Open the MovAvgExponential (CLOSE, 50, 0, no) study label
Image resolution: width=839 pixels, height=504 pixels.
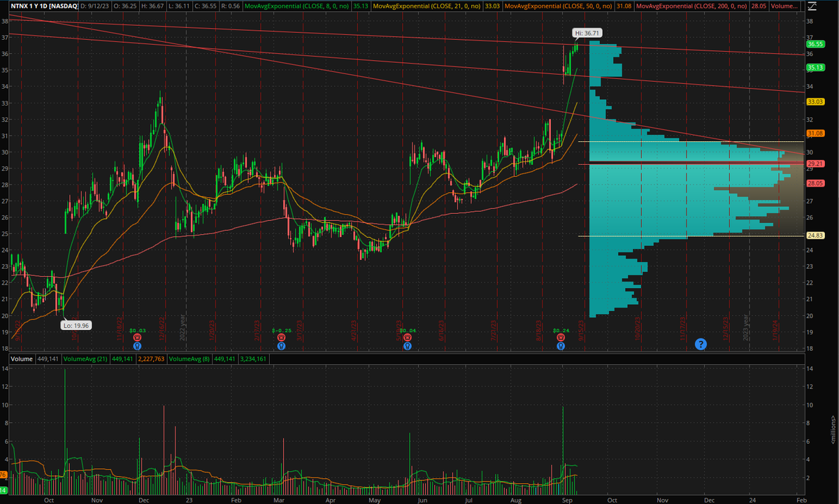pos(558,6)
